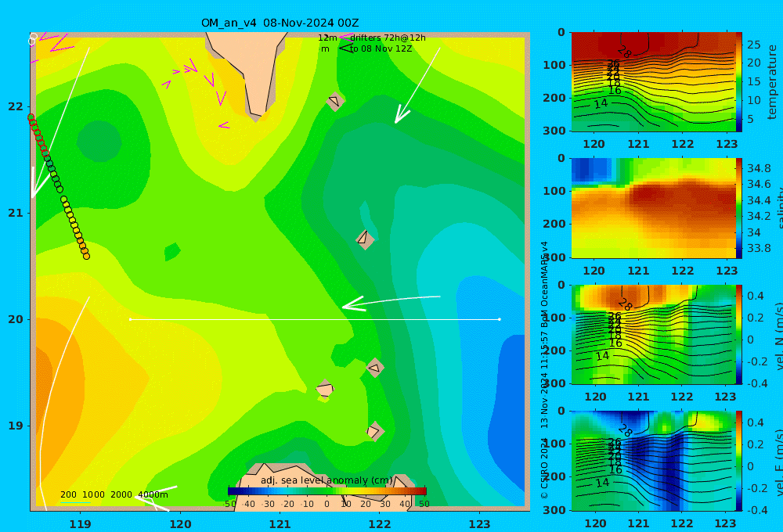
Task: Click the eastern endpoint of the transect line
Action: [x=500, y=319]
